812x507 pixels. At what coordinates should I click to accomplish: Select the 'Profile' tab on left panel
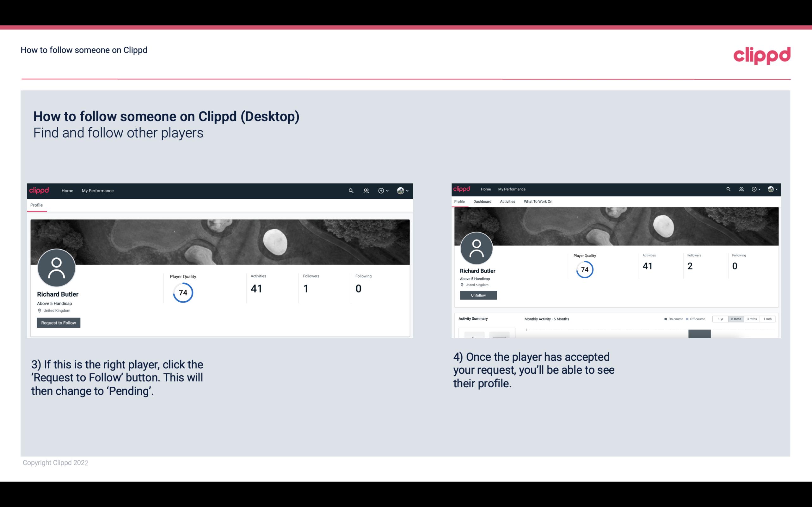pyautogui.click(x=36, y=204)
